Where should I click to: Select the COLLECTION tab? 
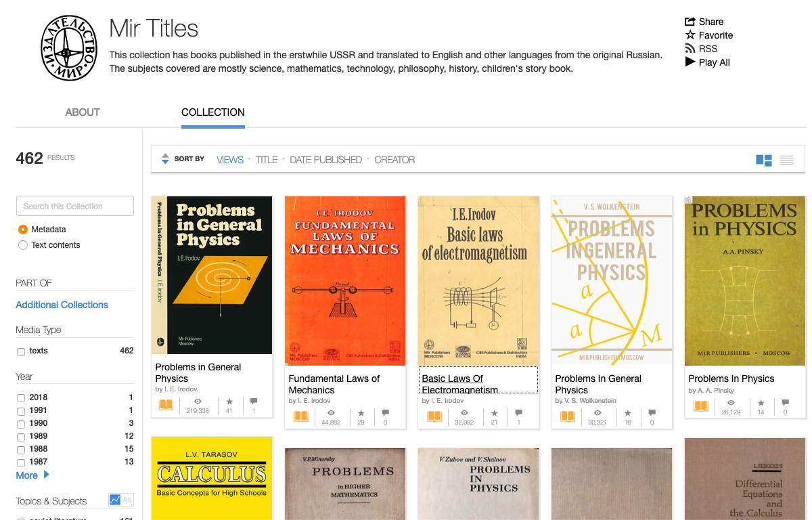(x=212, y=112)
